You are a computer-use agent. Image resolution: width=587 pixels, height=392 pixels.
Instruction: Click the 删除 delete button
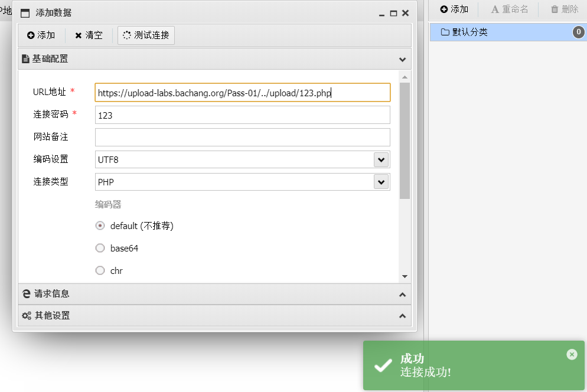[x=565, y=9]
